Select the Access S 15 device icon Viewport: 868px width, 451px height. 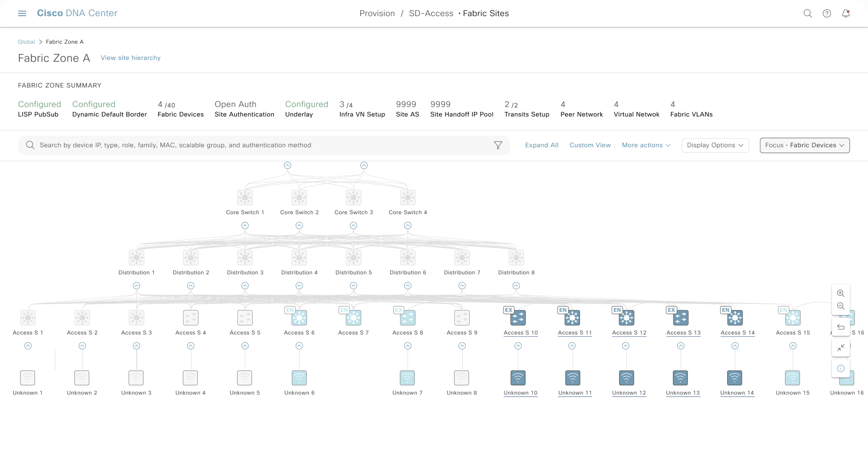coord(793,318)
